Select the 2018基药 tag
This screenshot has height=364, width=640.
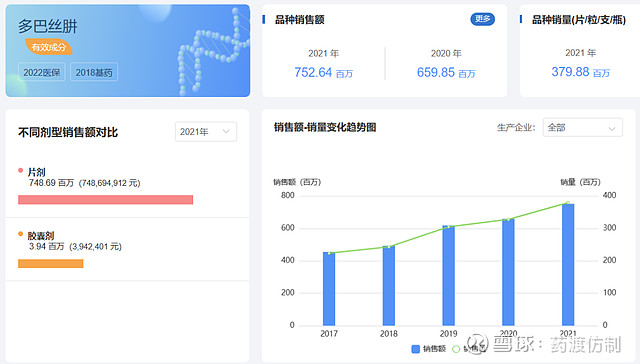click(x=94, y=72)
